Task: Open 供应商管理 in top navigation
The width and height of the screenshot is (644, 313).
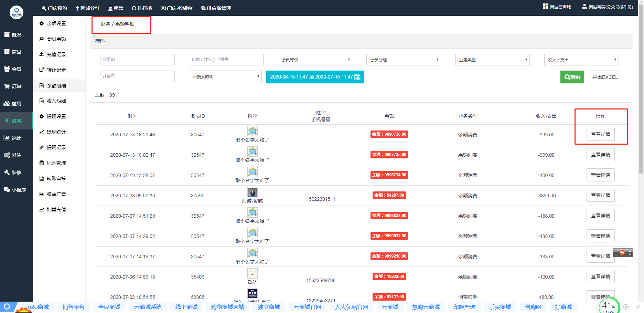Action: pyautogui.click(x=216, y=8)
